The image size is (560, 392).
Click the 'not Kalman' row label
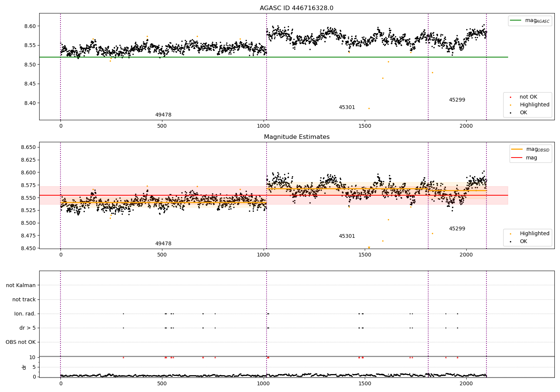[21, 286]
